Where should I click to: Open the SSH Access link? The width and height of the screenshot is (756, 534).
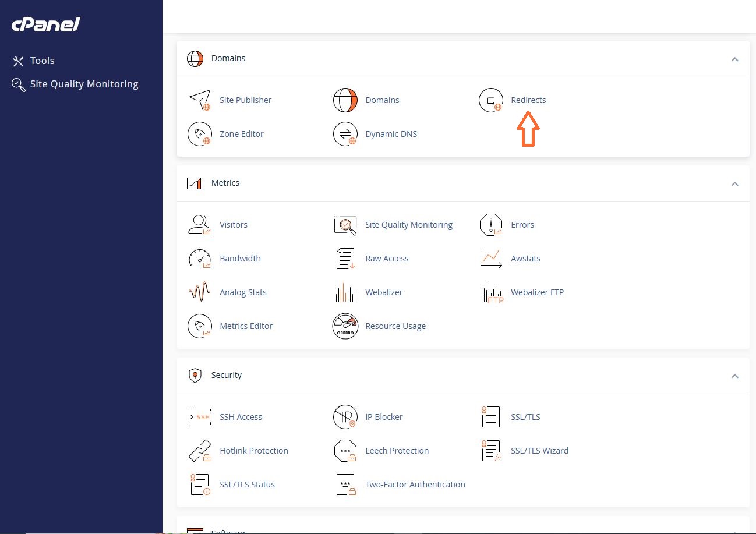pos(241,417)
